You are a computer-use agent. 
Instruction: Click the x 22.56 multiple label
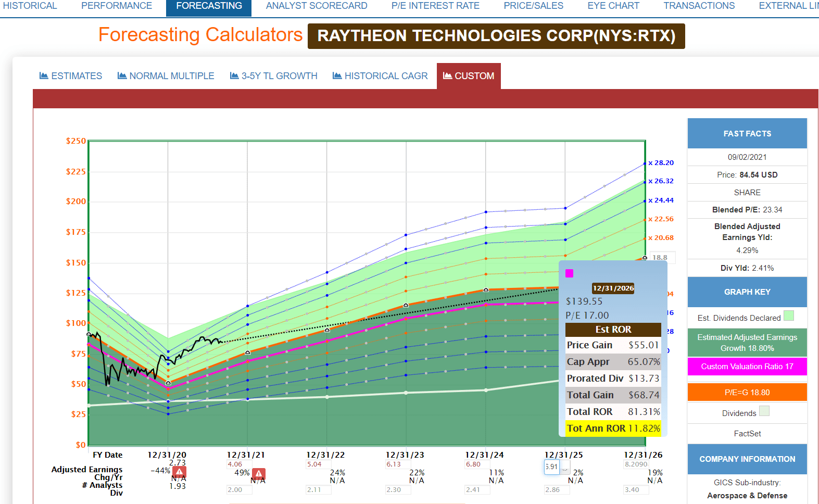661,219
